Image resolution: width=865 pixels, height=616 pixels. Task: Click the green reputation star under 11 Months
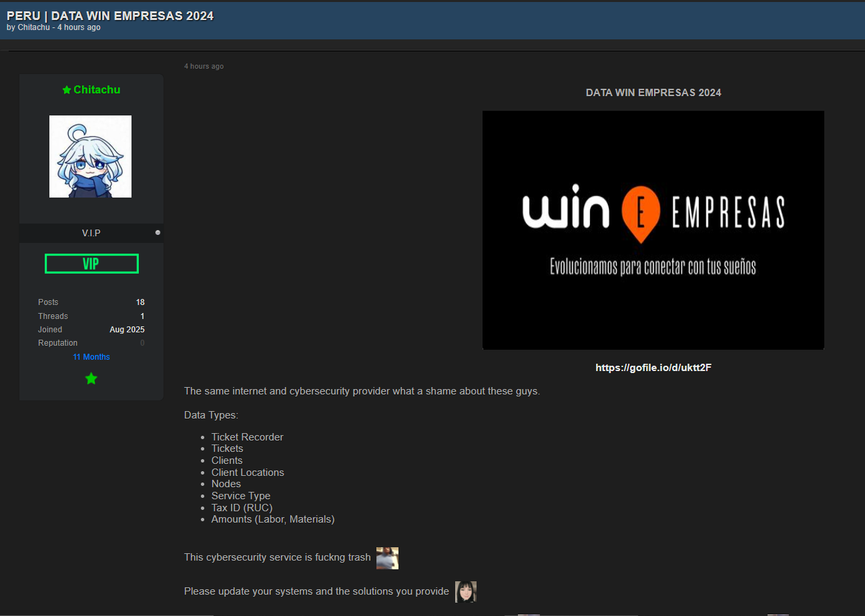coord(91,378)
